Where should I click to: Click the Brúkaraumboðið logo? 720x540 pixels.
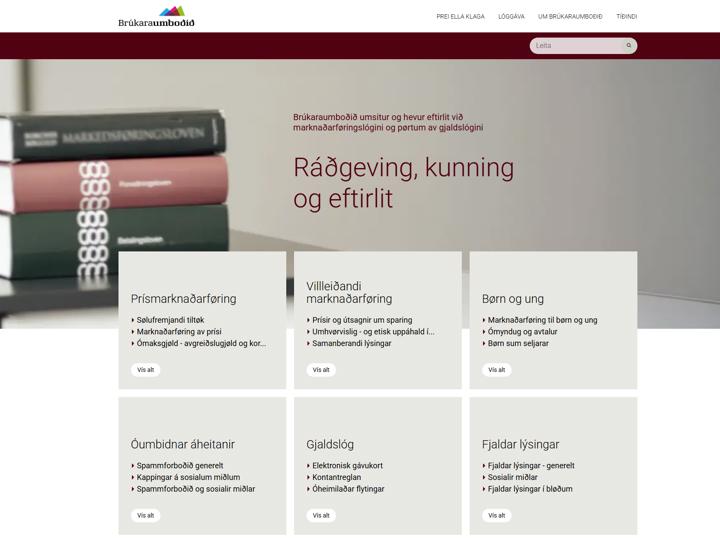pos(156,16)
